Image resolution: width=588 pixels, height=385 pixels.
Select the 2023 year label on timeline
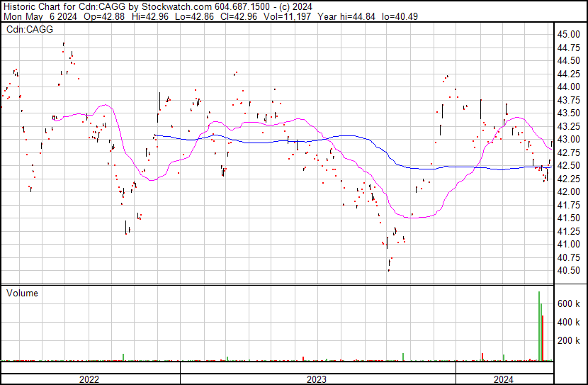pos(317,379)
